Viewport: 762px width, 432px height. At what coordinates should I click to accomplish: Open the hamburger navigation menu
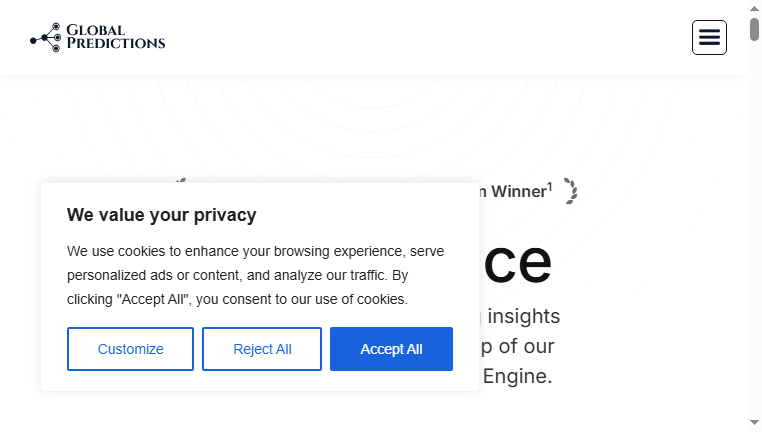709,37
